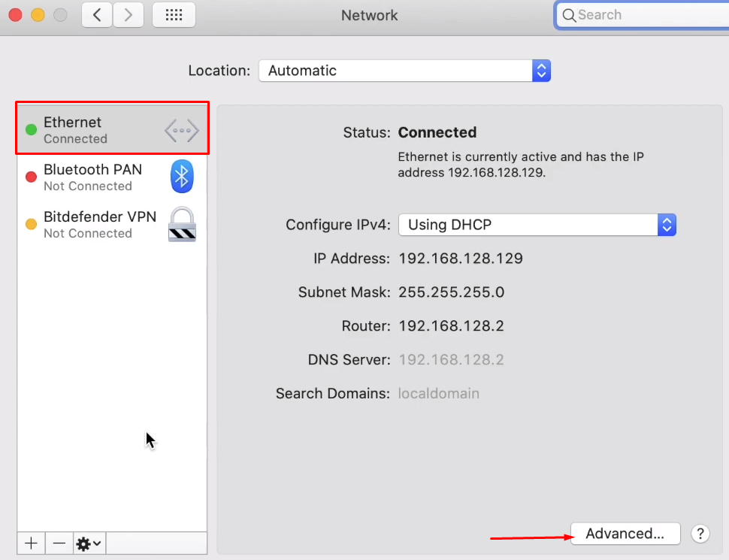Click the plus button to add service
The image size is (729, 560).
point(31,543)
